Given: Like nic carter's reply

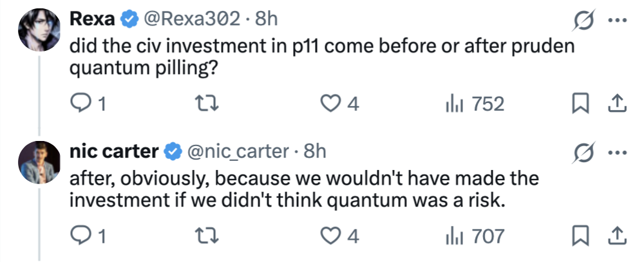Looking at the screenshot, I should (x=330, y=236).
